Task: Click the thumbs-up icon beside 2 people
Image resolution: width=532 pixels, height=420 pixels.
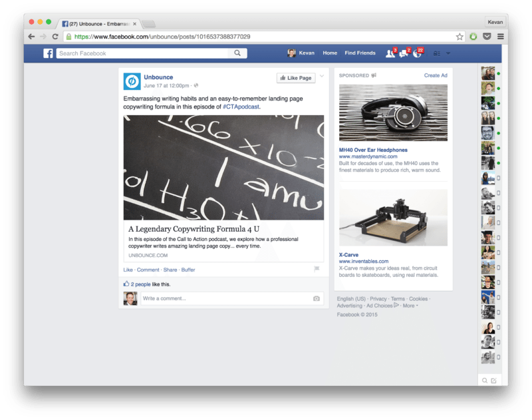Action: point(126,284)
